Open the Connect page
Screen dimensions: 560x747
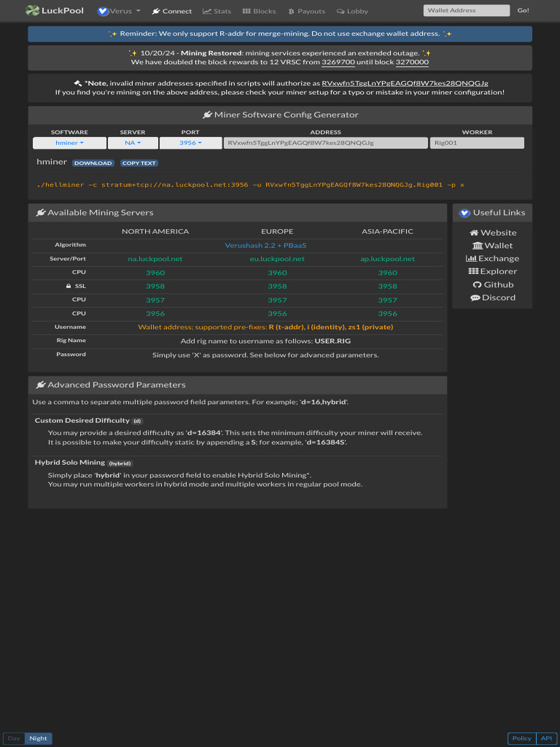click(x=172, y=11)
